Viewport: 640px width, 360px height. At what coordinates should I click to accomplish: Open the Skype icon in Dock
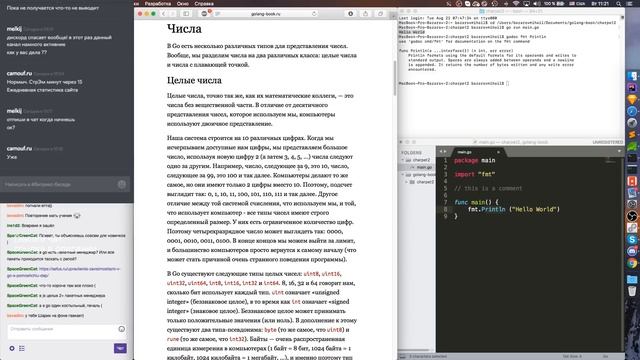pyautogui.click(x=632, y=240)
